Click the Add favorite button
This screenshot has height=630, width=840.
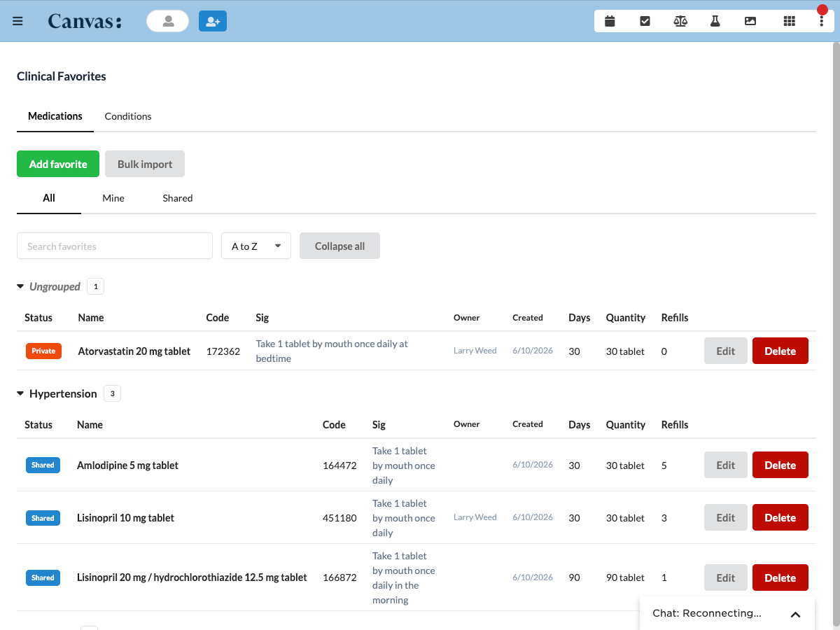58,164
